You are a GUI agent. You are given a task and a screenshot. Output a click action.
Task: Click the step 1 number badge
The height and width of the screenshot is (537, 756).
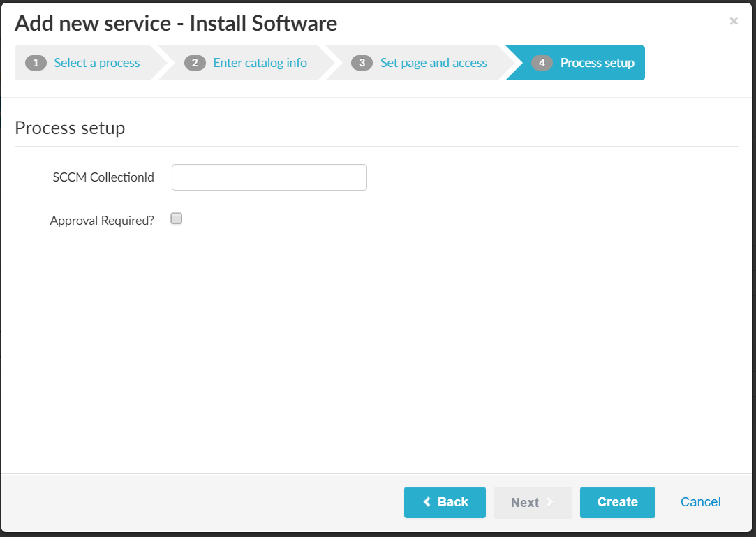(x=36, y=63)
